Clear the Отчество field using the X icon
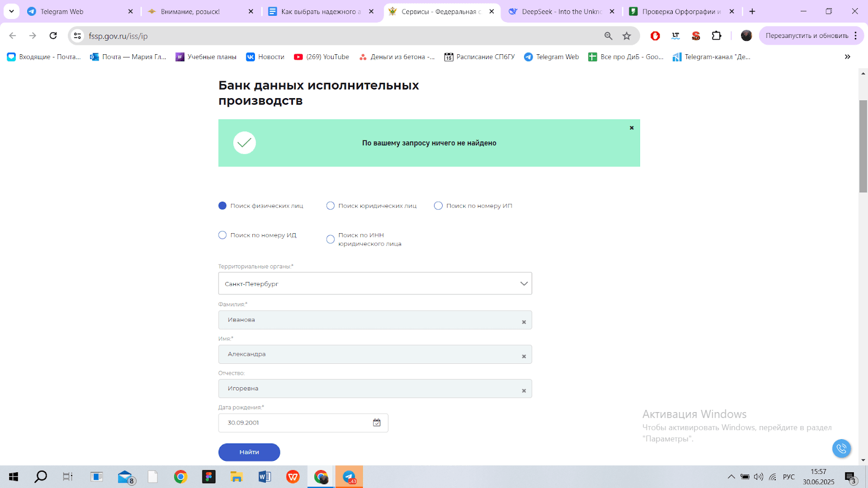Image resolution: width=868 pixels, height=488 pixels. tap(524, 391)
